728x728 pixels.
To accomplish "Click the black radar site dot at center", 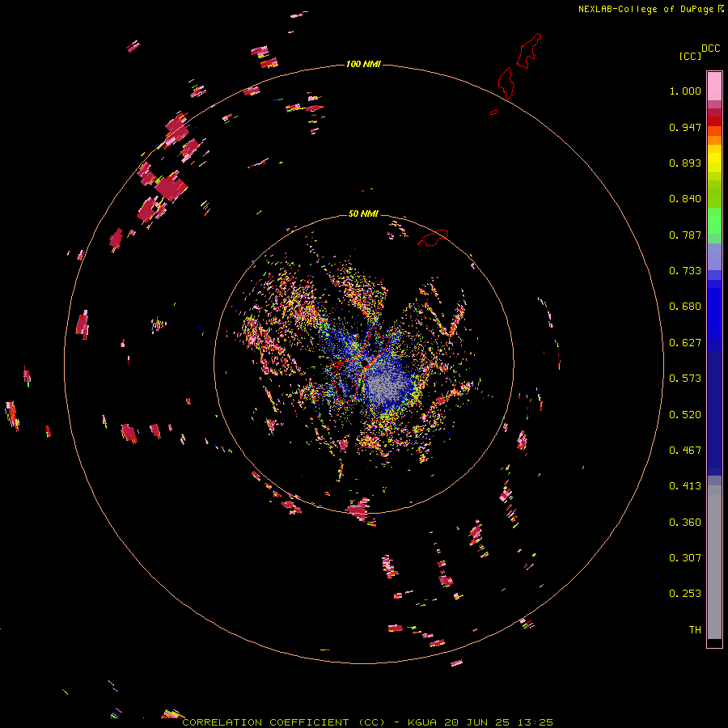I will click(365, 362).
